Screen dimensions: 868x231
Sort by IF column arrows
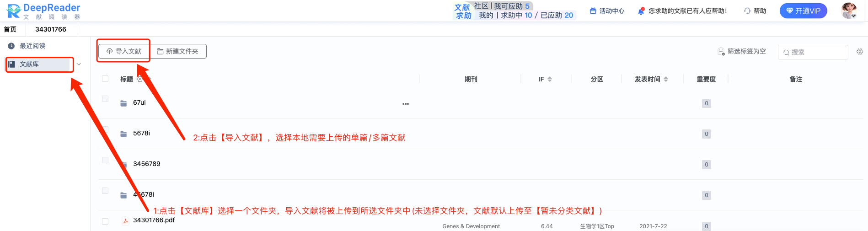click(550, 79)
